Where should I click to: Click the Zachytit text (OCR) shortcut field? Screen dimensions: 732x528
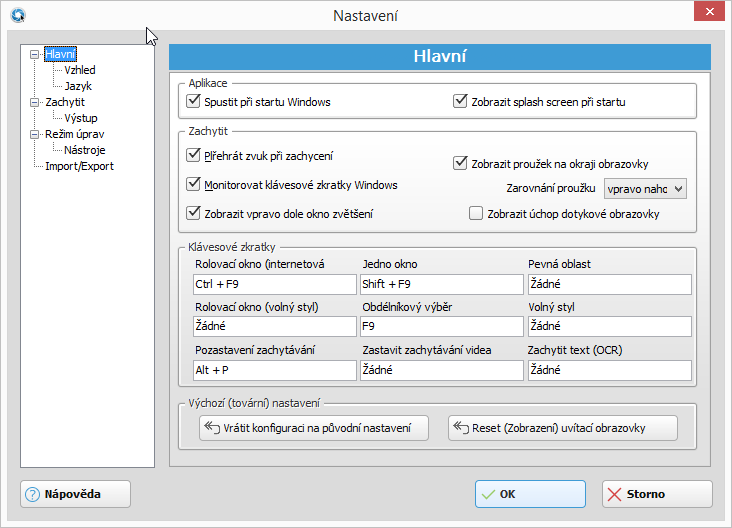[609, 371]
